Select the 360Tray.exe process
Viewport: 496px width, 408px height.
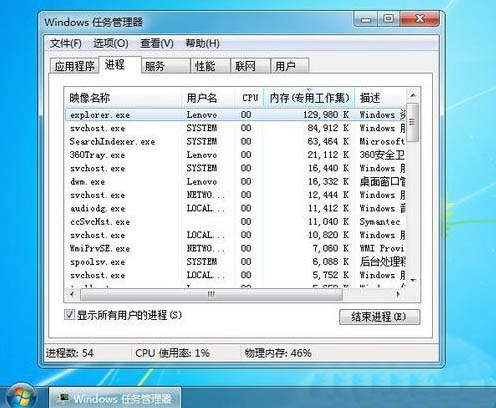235,155
